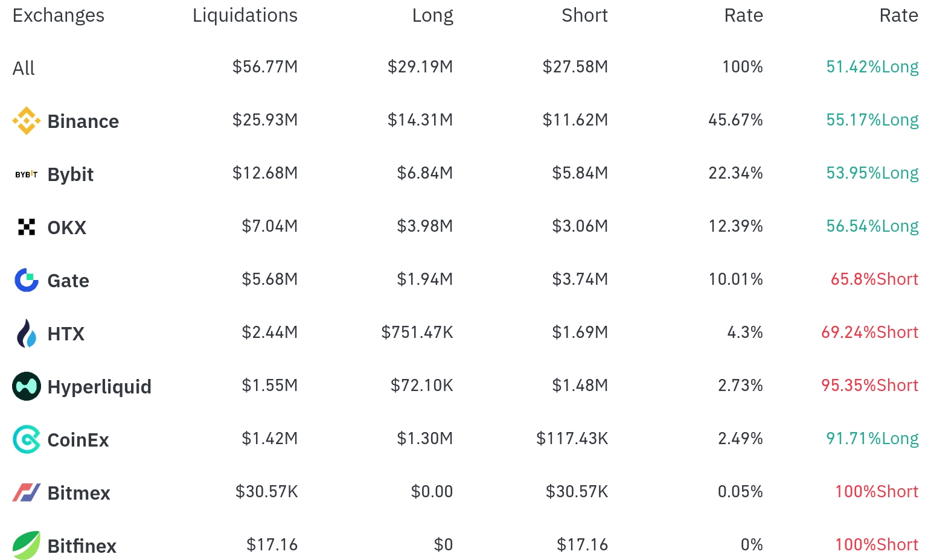Click the Gate logo icon
The width and height of the screenshot is (931, 560).
click(27, 280)
